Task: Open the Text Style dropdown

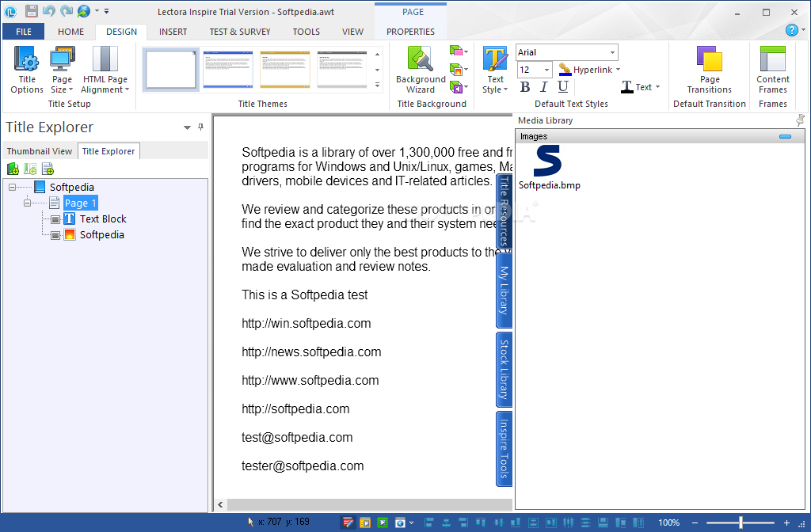Action: click(495, 70)
